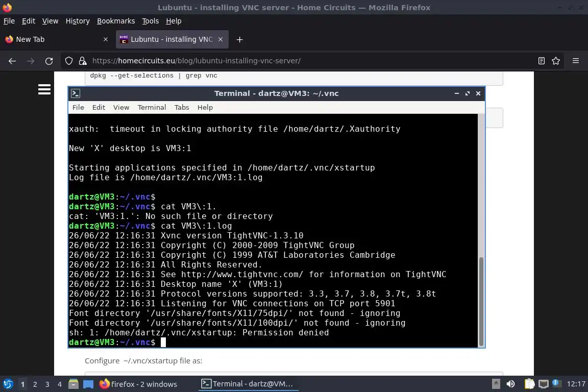
Task: Open the Firefox Help menu
Action: [174, 21]
